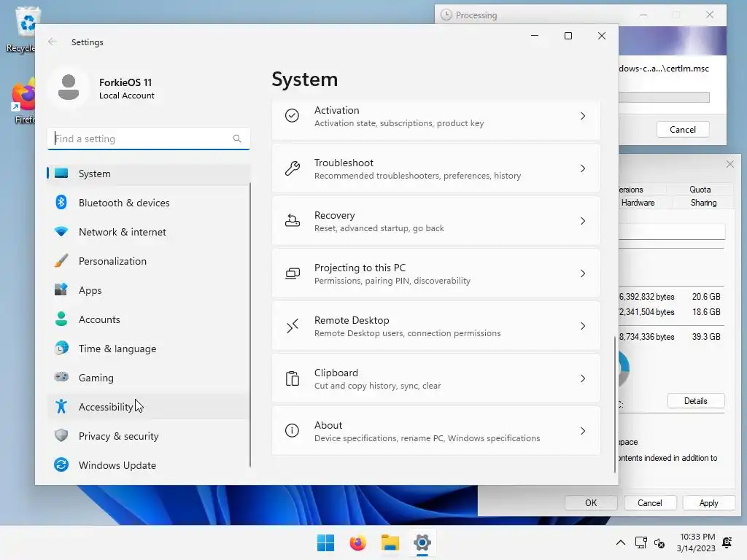Open the Bluetooth & devices section
747x560 pixels.
point(149,203)
